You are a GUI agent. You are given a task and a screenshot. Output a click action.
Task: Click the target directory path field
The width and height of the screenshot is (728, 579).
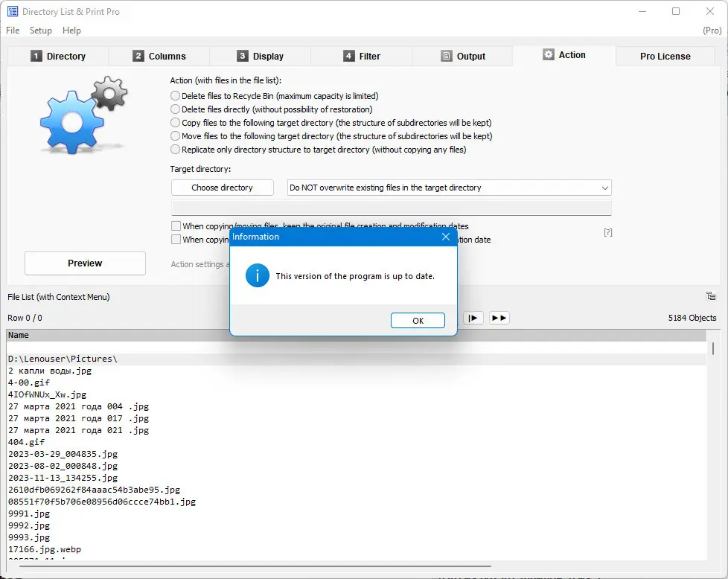(x=391, y=208)
